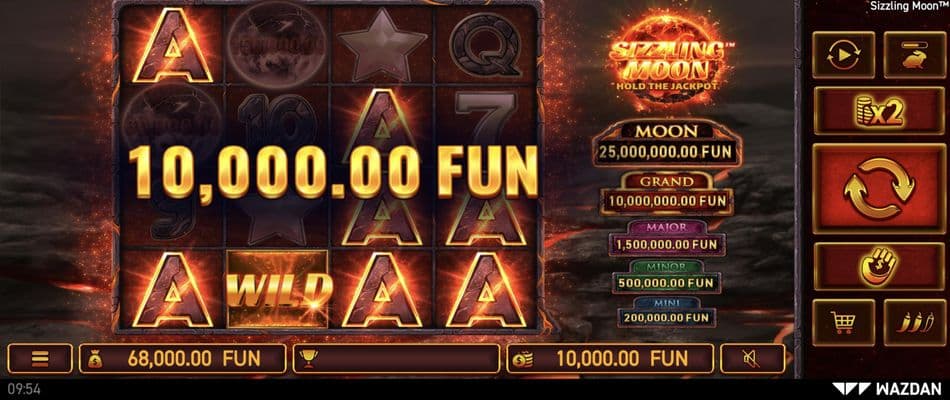
Task: View the GRAND jackpot 10,000,000.00 panel
Action: coord(666,194)
